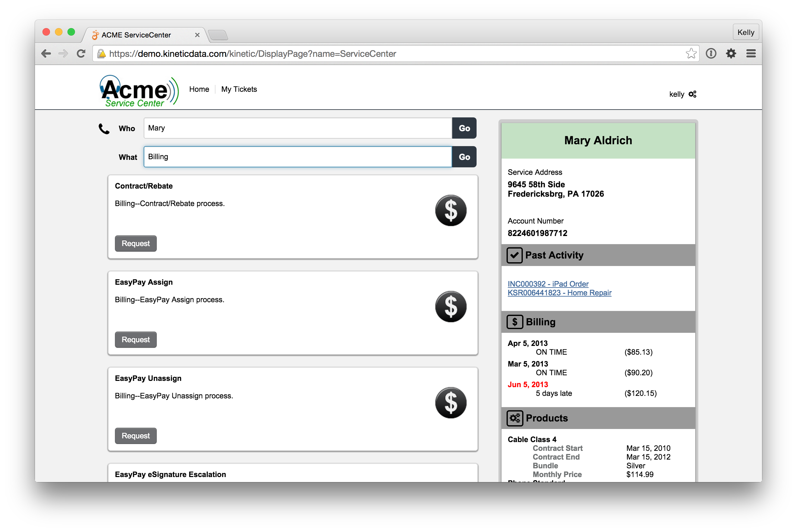
Task: Open the Chrome hamburger menu
Action: [751, 54]
